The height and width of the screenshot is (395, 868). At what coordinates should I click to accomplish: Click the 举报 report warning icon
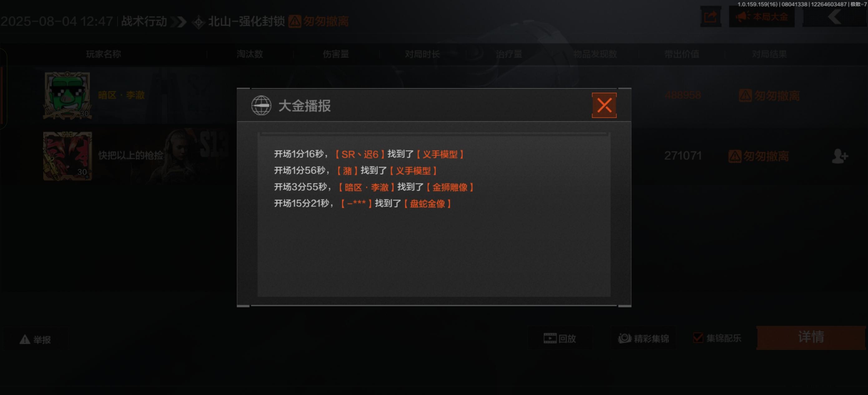coord(25,339)
